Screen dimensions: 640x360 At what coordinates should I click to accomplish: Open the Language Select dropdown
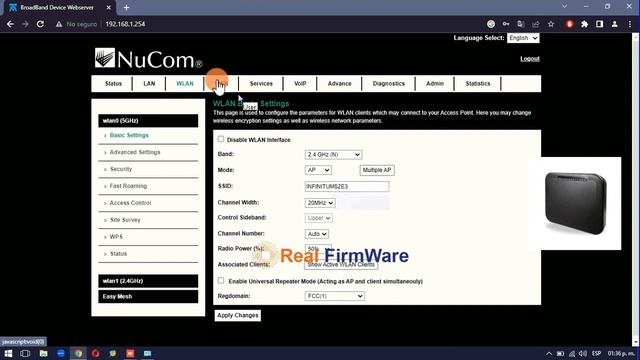[523, 38]
